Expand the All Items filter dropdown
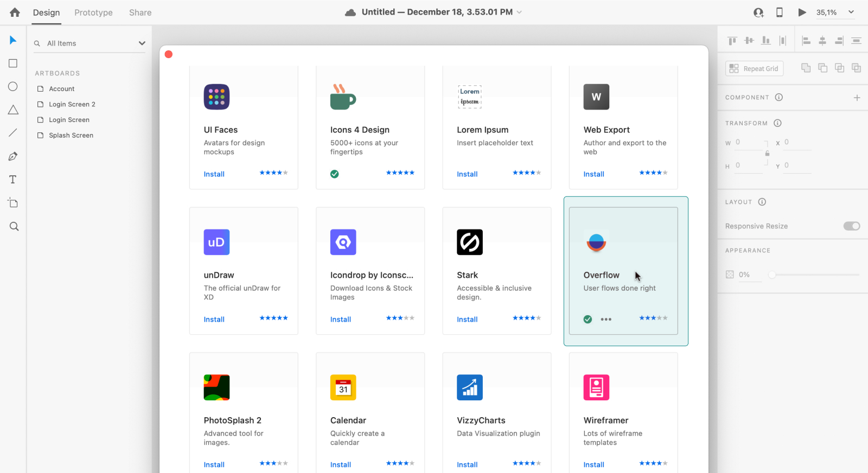The image size is (868, 473). 142,43
